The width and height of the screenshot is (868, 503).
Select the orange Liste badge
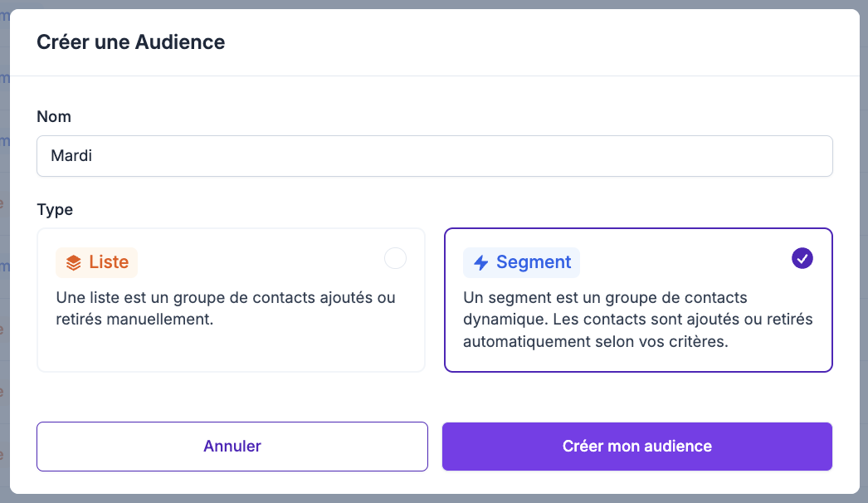click(x=96, y=261)
